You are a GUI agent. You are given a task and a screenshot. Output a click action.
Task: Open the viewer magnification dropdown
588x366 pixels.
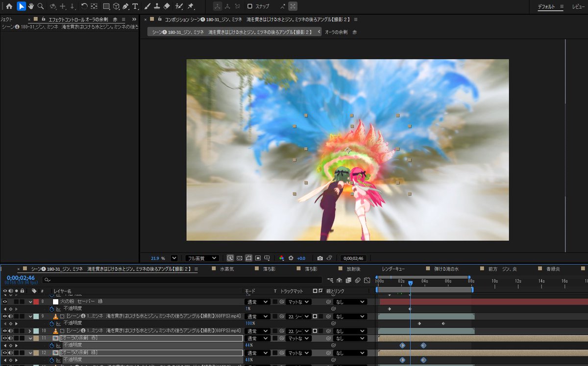[x=174, y=258]
